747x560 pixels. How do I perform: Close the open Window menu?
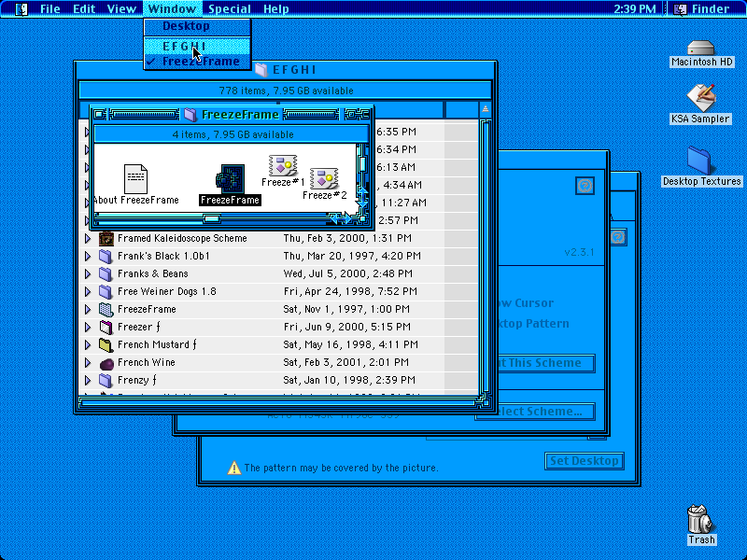(x=172, y=8)
